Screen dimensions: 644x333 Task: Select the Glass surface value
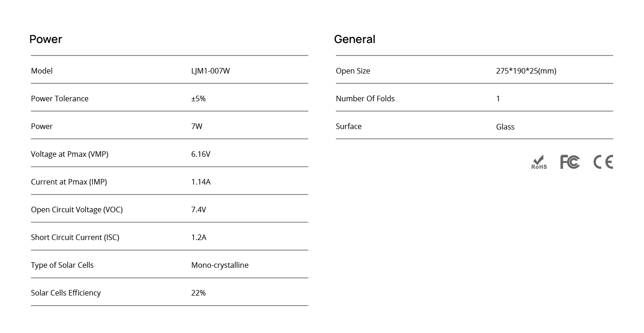[505, 127]
